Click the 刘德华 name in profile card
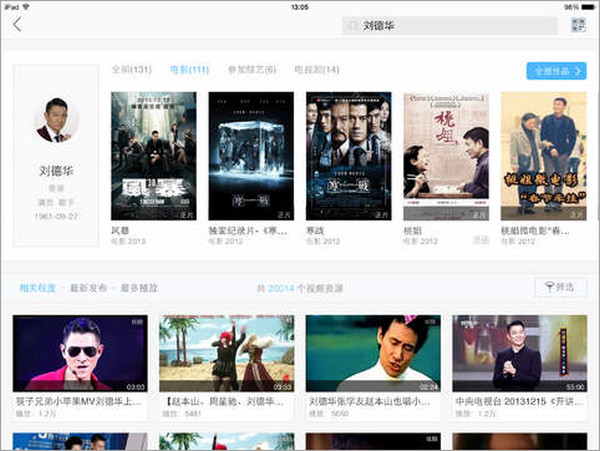Viewport: 600px width, 451px height. (x=56, y=171)
